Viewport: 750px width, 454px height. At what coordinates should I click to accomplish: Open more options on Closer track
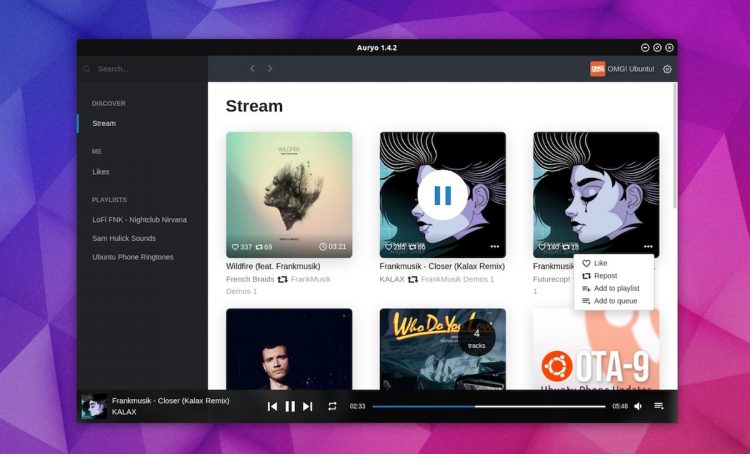(x=495, y=246)
